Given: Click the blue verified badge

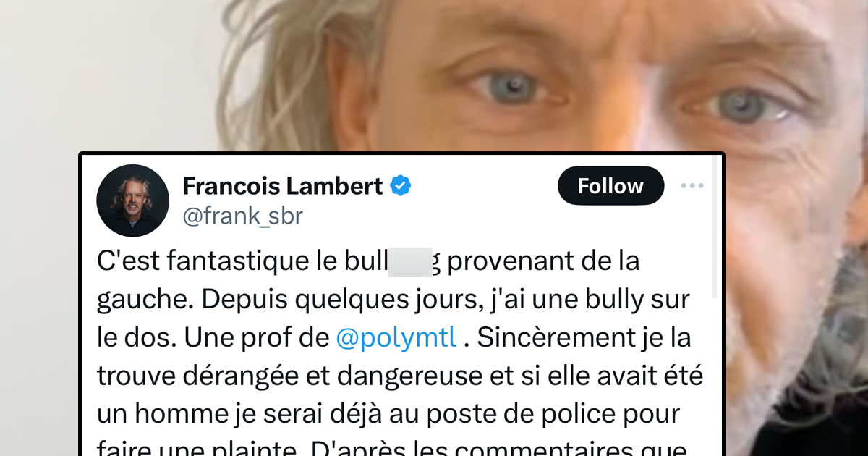Looking at the screenshot, I should (x=401, y=186).
